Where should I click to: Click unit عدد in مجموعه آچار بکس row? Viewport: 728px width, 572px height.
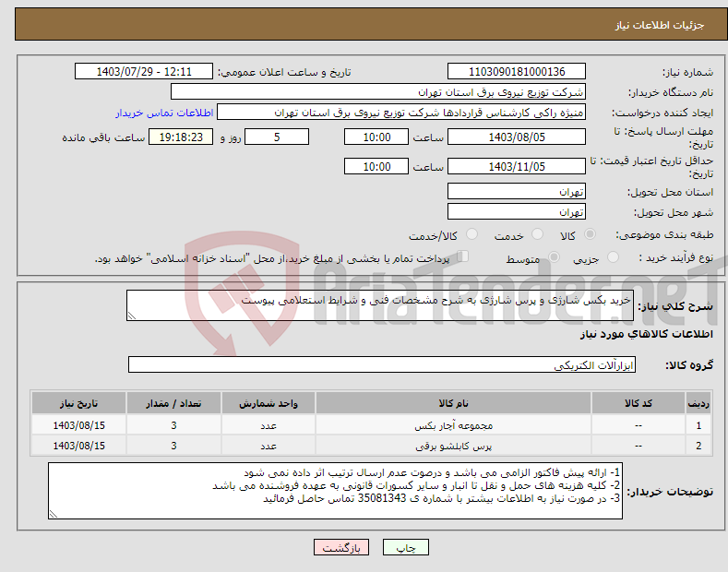[269, 425]
